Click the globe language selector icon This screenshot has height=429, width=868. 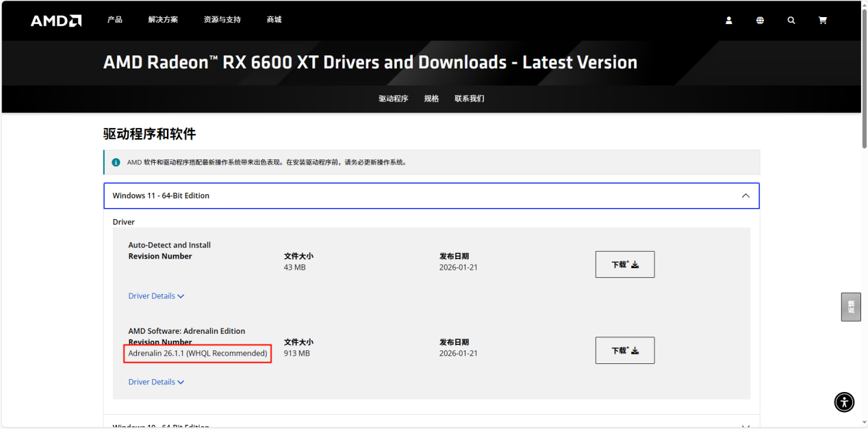[760, 21]
